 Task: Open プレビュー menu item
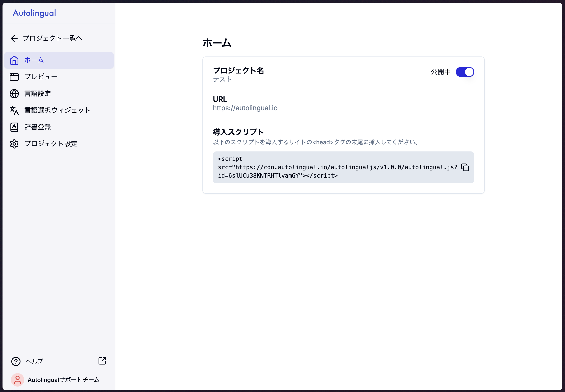coord(41,77)
